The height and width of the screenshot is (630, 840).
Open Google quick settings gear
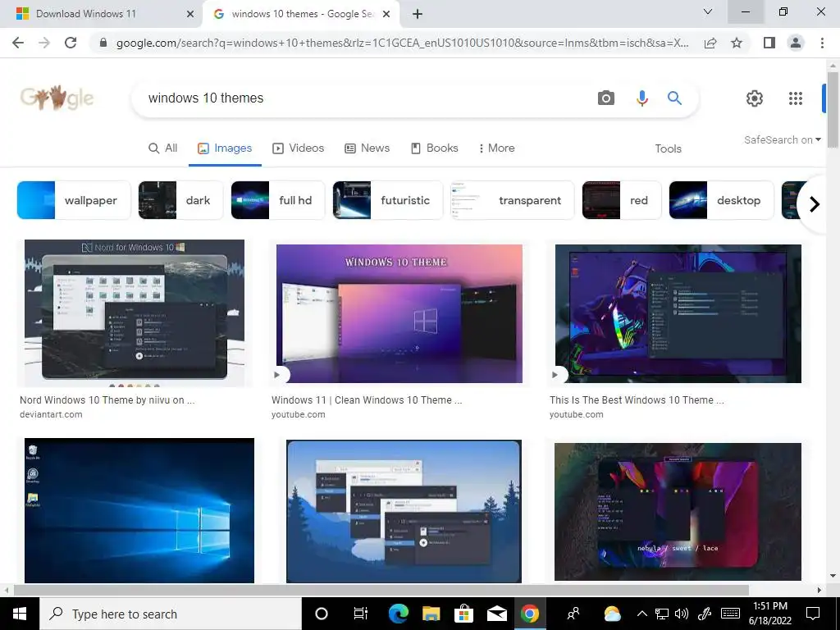[755, 98]
